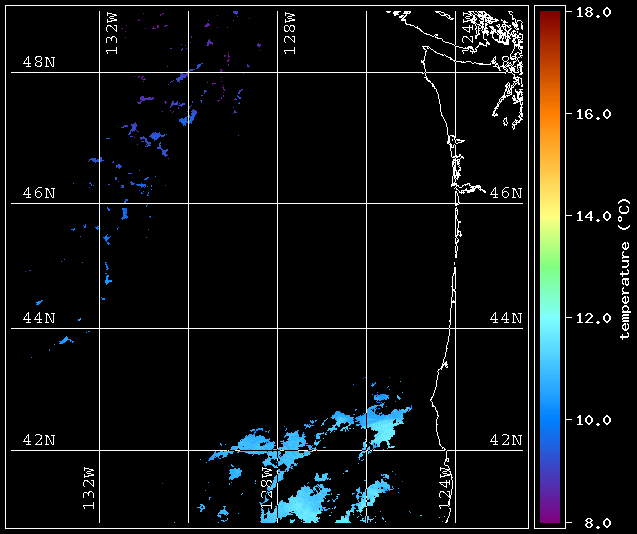The width and height of the screenshot is (637, 534).
Task: Pick the 14.0 colorbar tick label
Action: click(589, 216)
